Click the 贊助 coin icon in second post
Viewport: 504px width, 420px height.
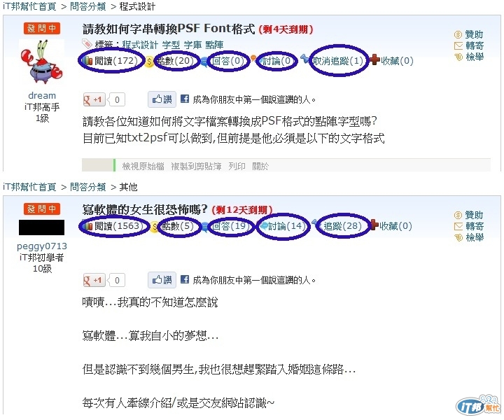click(x=458, y=215)
